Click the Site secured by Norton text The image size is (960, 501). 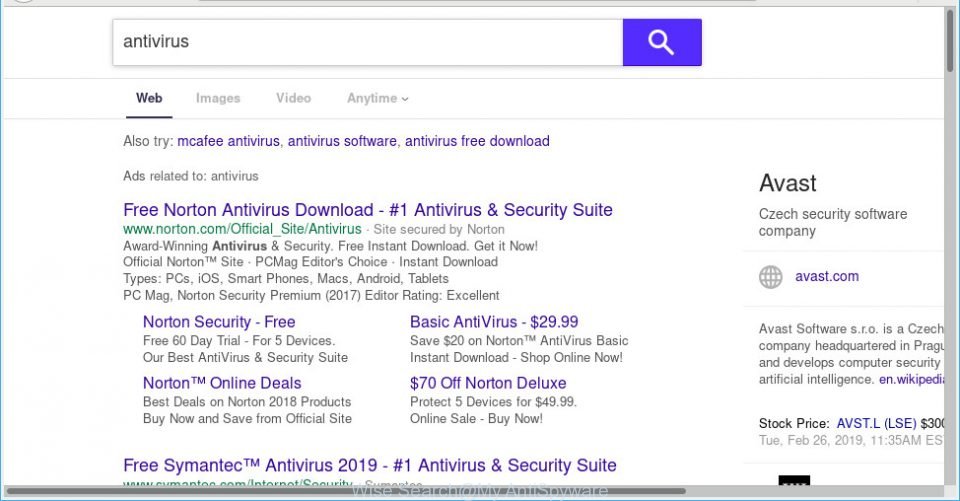[439, 230]
